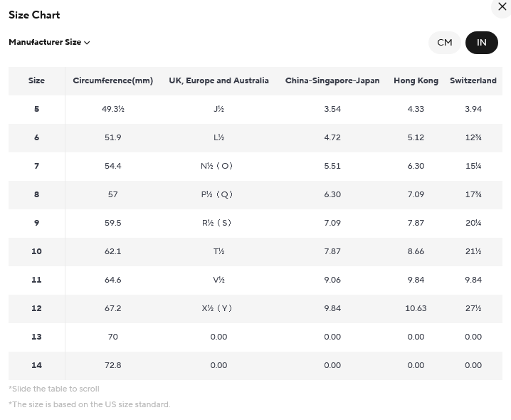Click the Size column header

(x=36, y=80)
